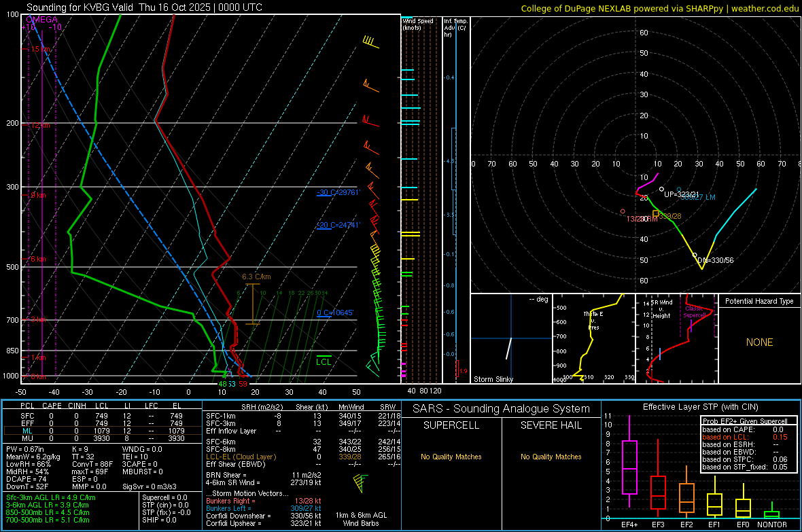Click the 'MeanW = 6.2g/kg' value
This screenshot has height=532, width=802.
coord(33,457)
